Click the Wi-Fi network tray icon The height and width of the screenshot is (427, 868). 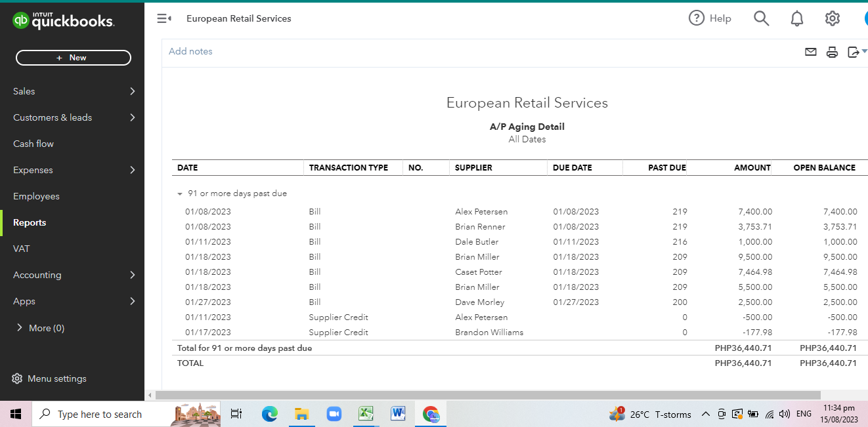coord(770,414)
